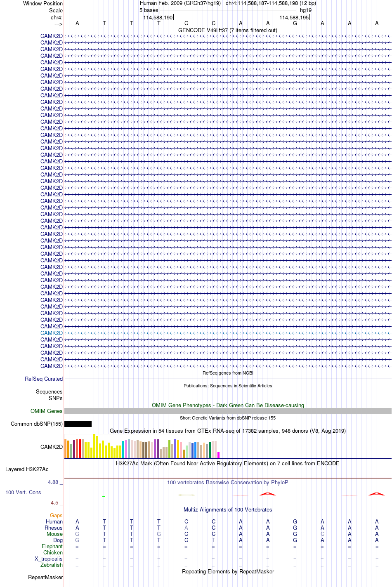
Task: Select the black dbSNP variant block
Action: tap(78, 424)
